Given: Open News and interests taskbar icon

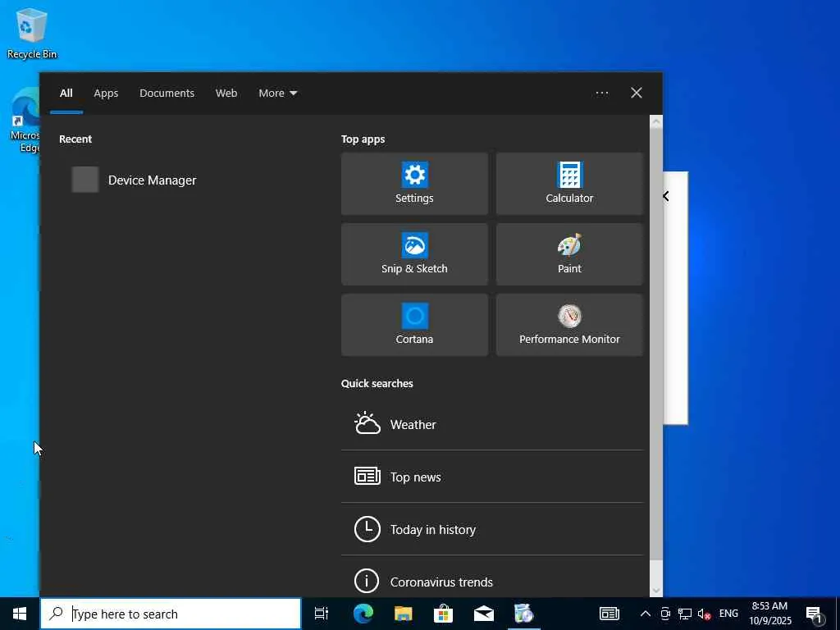Looking at the screenshot, I should click(609, 614).
